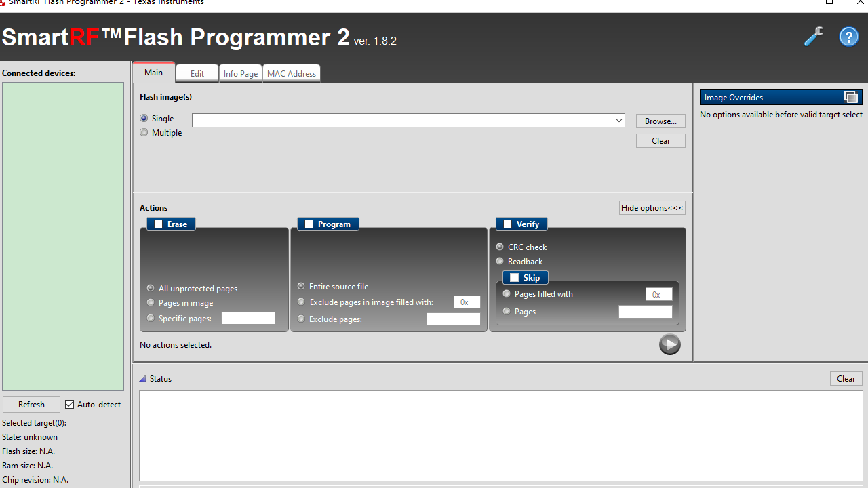Start selected actions with the play button
The height and width of the screenshot is (488, 868).
point(669,344)
